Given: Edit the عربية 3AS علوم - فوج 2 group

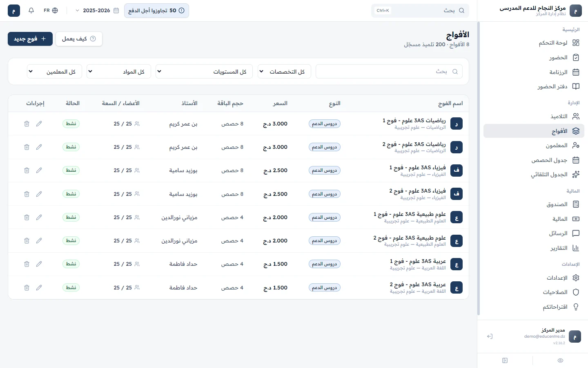Looking at the screenshot, I should pyautogui.click(x=39, y=287).
